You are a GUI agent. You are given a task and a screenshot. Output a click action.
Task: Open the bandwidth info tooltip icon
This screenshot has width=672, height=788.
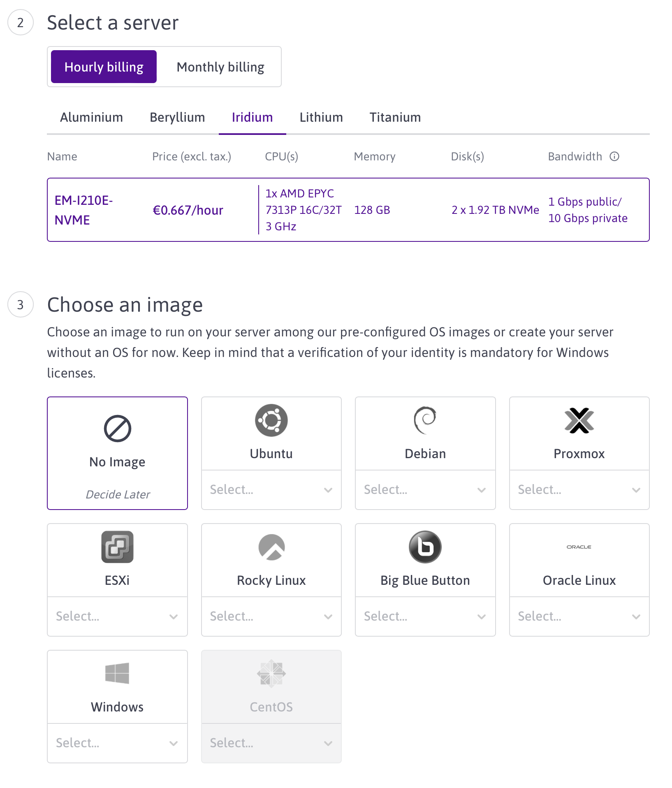614,156
